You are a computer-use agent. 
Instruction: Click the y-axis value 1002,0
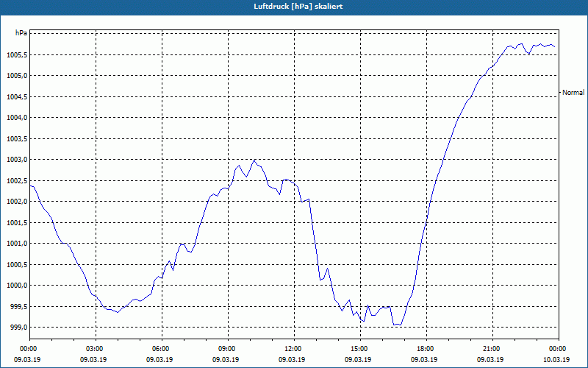click(16, 202)
